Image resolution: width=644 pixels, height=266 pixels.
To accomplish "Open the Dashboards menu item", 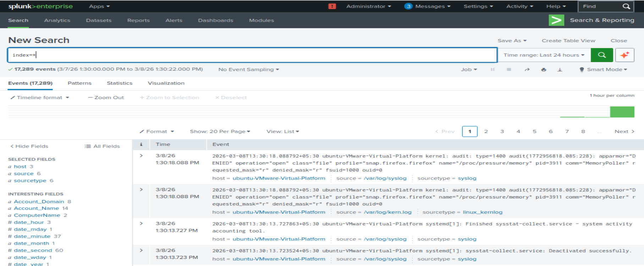I will (215, 21).
